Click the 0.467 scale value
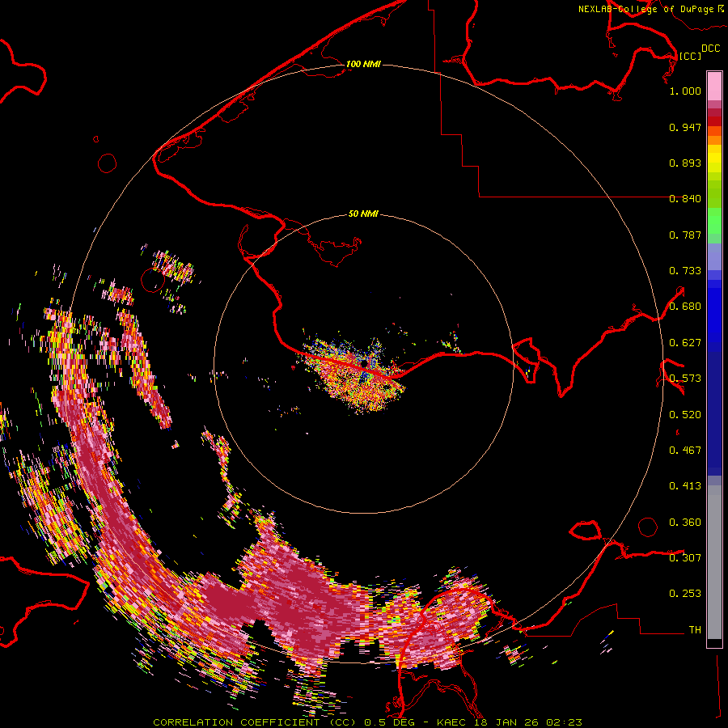This screenshot has width=728, height=728. tap(685, 451)
